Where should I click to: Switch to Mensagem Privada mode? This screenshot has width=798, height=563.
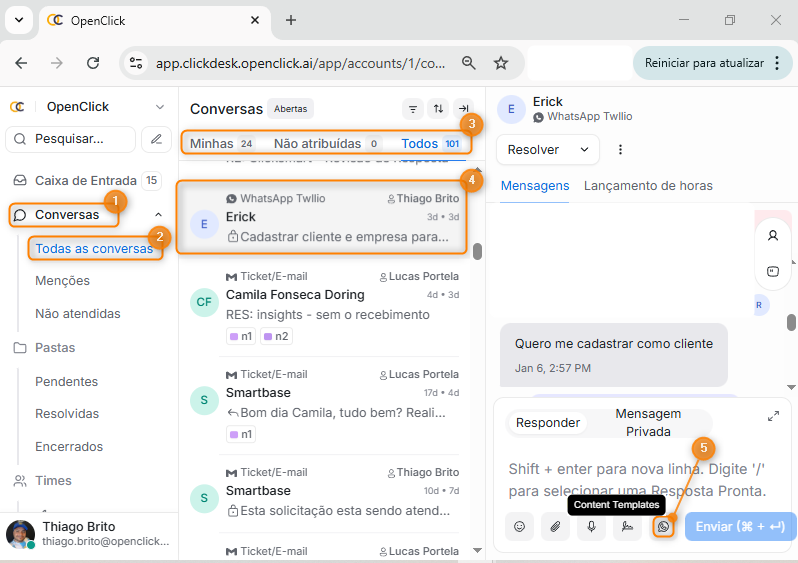(648, 422)
